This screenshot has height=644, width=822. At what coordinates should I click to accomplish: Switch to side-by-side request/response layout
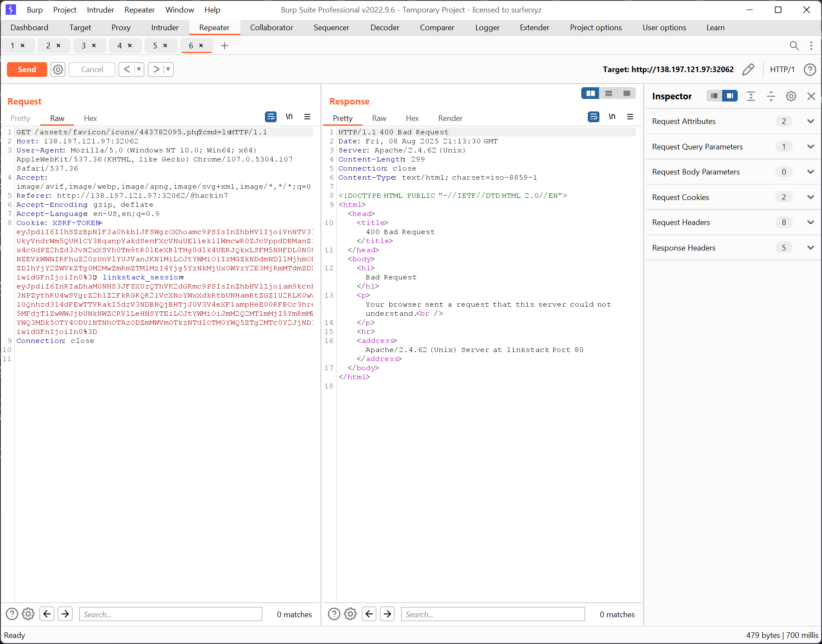(590, 93)
